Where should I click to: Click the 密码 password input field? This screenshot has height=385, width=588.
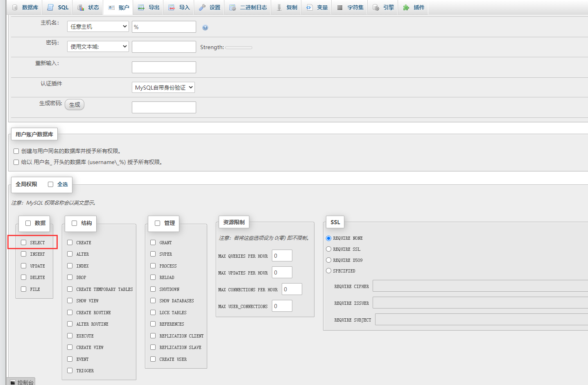pos(164,47)
